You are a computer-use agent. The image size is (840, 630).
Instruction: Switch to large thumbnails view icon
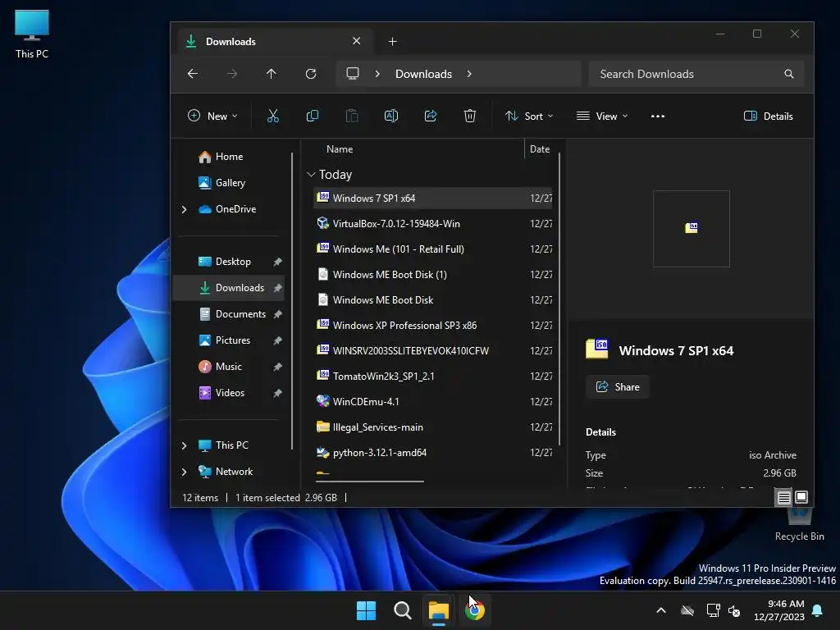click(801, 497)
